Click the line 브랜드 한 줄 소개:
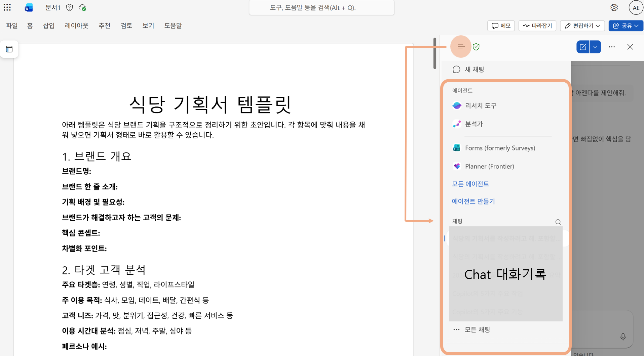The width and height of the screenshot is (644, 356). click(89, 186)
